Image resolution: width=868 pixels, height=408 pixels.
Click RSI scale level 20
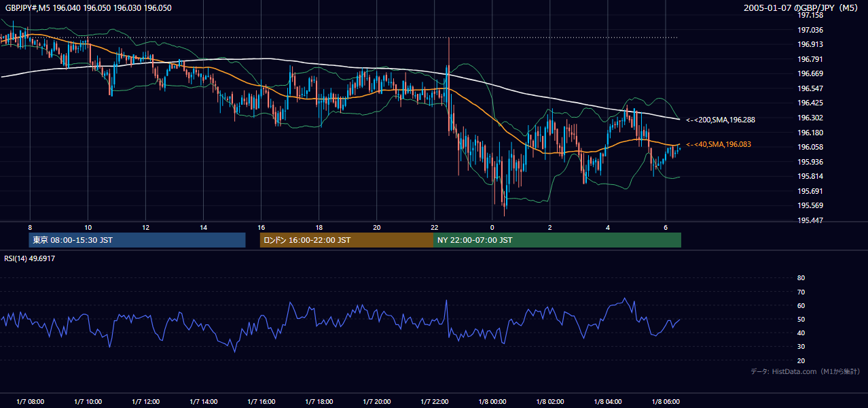[x=801, y=360]
